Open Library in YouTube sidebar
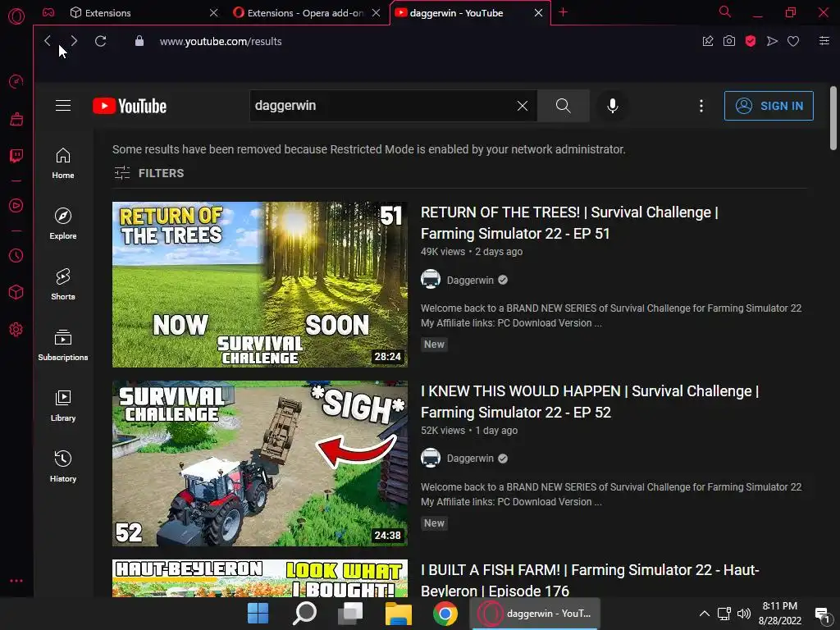 (63, 406)
